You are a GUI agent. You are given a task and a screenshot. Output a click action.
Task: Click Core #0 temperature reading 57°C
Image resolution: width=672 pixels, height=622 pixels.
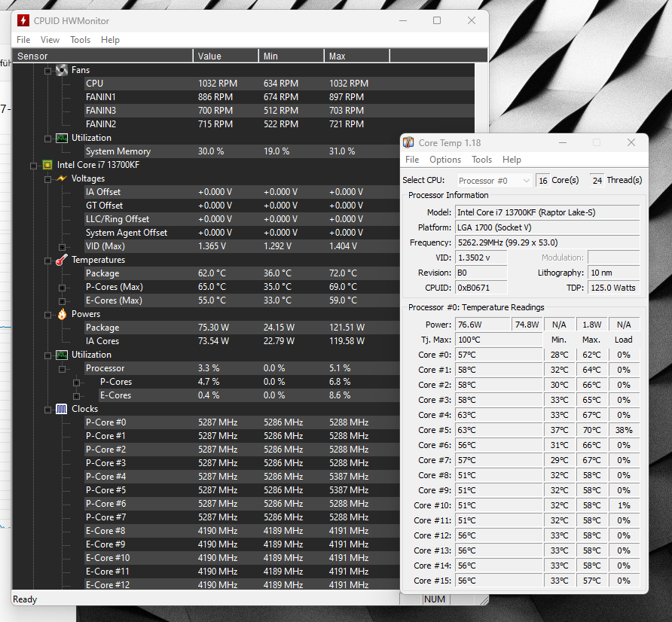click(499, 355)
